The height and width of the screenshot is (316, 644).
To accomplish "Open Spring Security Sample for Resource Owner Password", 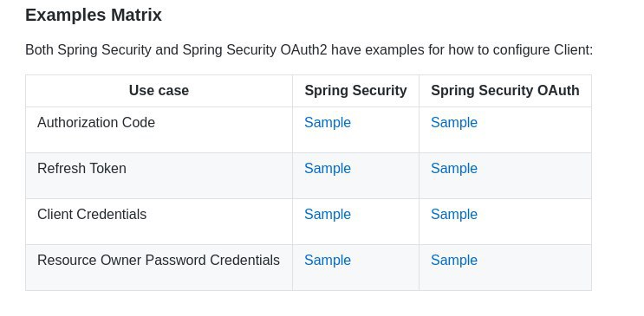I will [328, 261].
